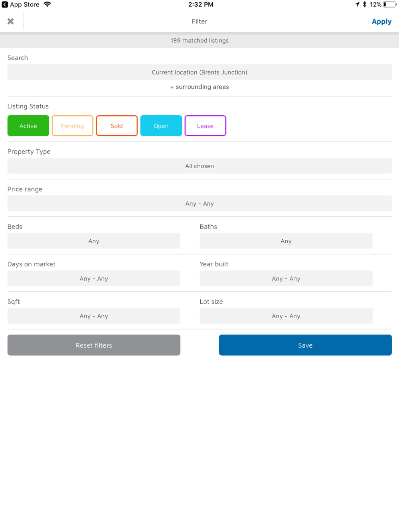Open the Property Type selector
399x532 pixels.
(x=199, y=166)
